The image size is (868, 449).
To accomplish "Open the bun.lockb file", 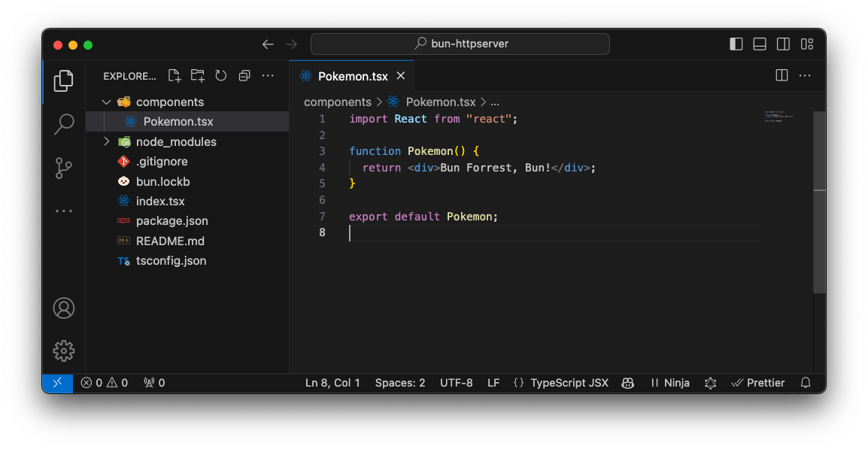I will [x=187, y=181].
